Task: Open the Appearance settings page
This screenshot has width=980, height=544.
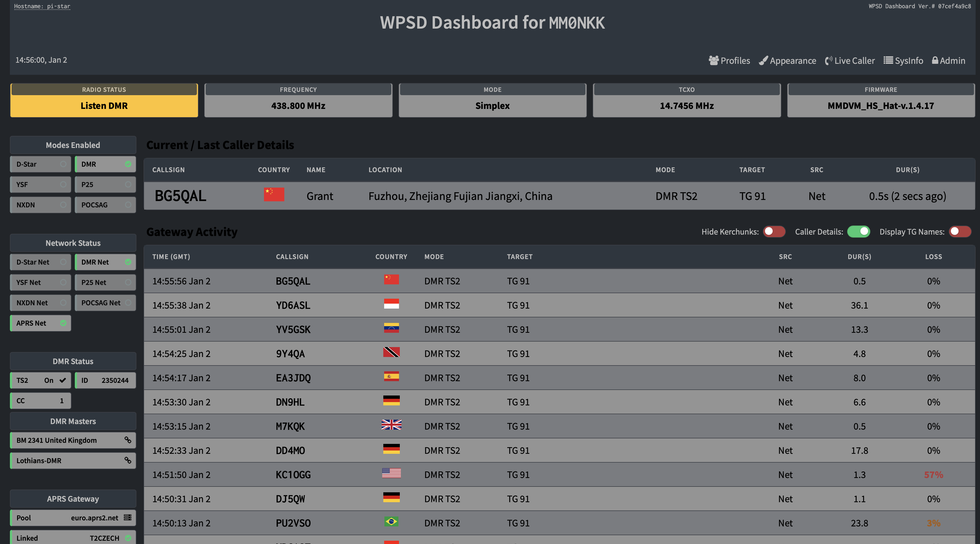Action: tap(787, 61)
